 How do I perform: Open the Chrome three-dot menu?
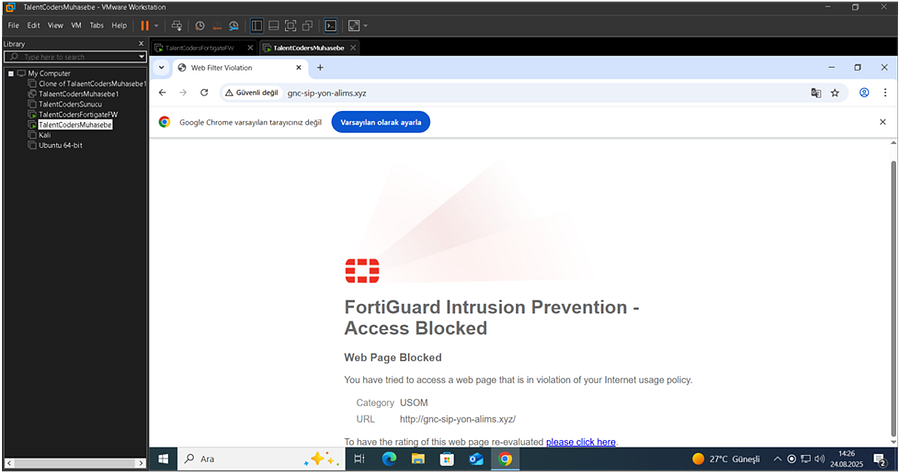(885, 92)
